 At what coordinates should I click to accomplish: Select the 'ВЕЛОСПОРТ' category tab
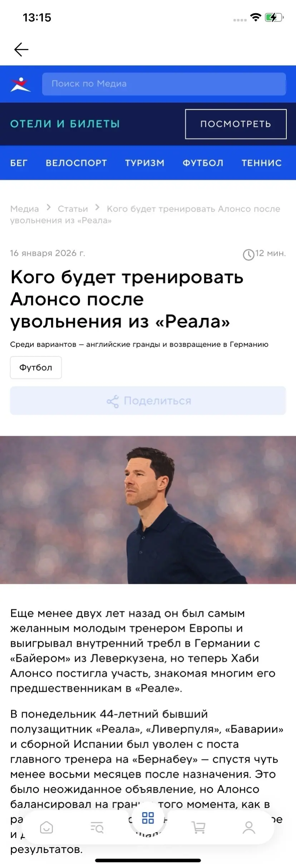click(77, 163)
